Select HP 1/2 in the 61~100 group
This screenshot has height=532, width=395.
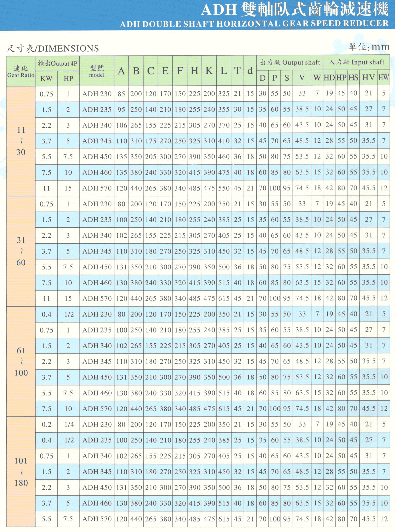pos(69,314)
